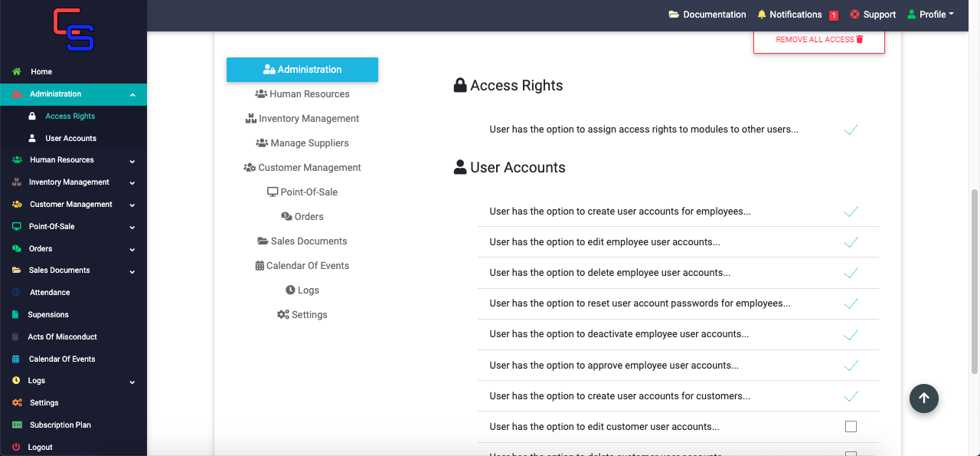Click the Subscription Plan card icon in sidebar
This screenshot has height=456, width=980.
point(17,425)
